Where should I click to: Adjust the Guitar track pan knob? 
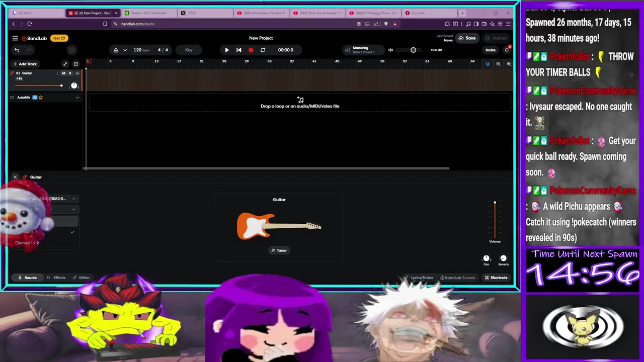coord(74,85)
